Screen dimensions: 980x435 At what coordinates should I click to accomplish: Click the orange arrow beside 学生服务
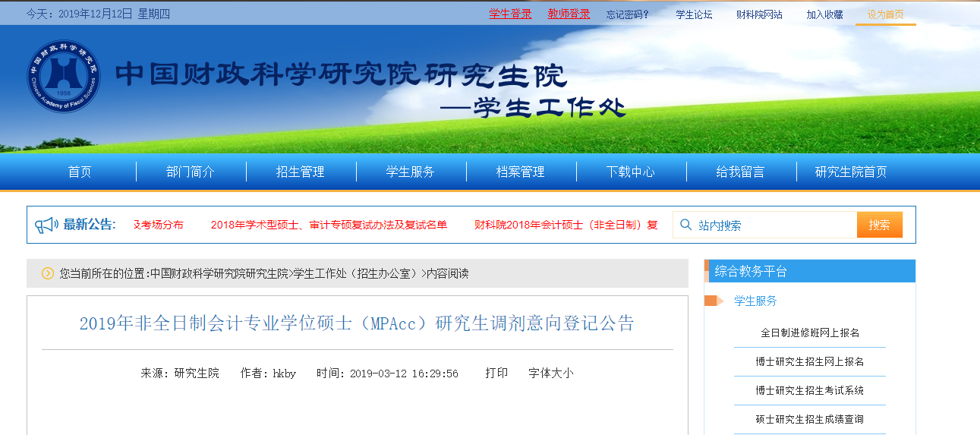coord(714,301)
